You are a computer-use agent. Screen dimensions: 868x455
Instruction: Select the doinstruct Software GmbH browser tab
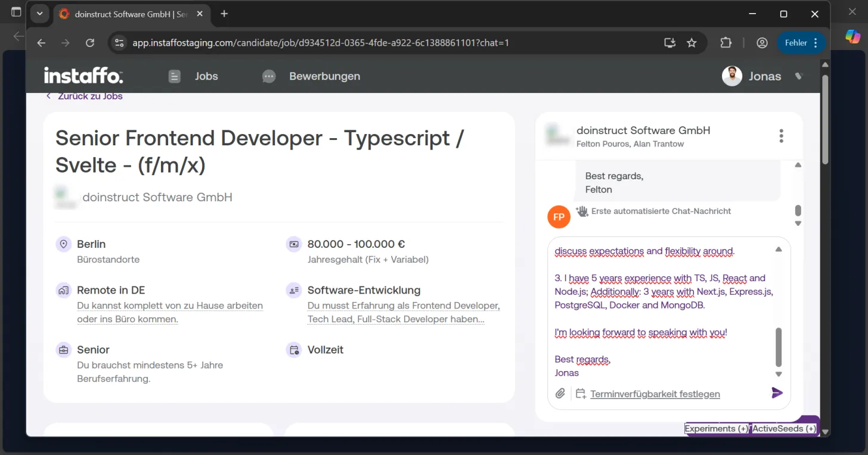pos(132,14)
